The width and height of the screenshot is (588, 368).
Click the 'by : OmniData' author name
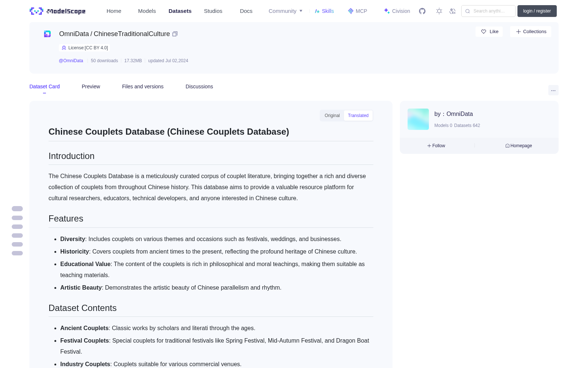pyautogui.click(x=453, y=114)
